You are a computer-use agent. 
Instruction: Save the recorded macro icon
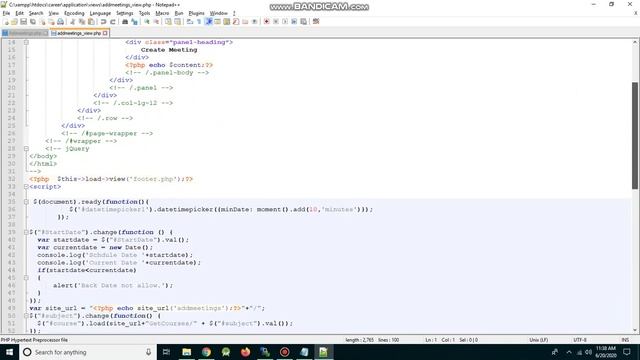click(x=303, y=21)
